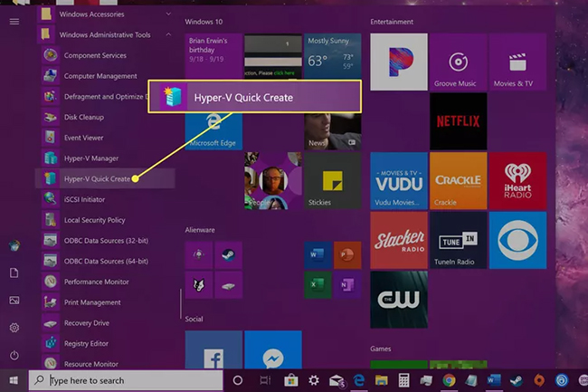Open the Weather tile showing Mostly Sunny
This screenshot has width=588, height=392.
coord(332,62)
